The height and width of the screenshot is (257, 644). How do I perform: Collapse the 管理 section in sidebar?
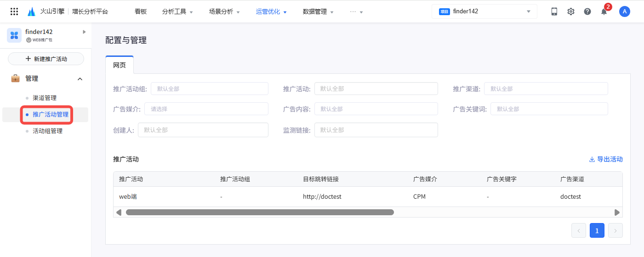(80, 79)
